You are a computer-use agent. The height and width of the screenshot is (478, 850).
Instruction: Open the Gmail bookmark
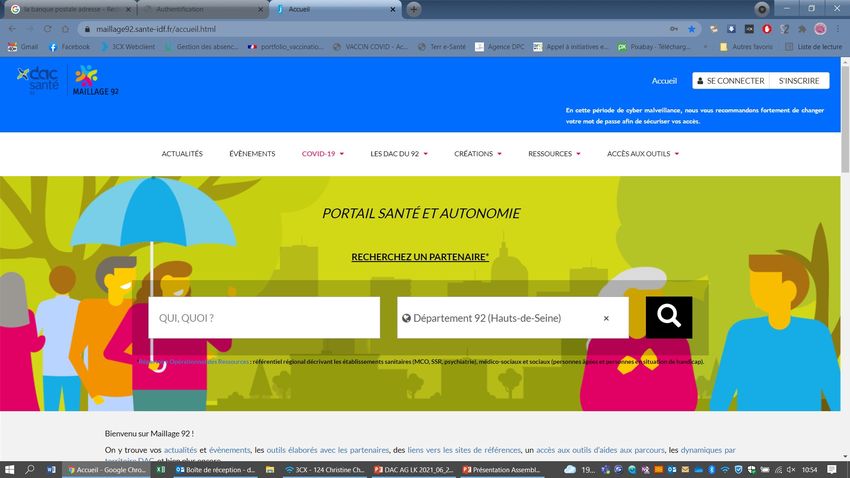[23, 46]
